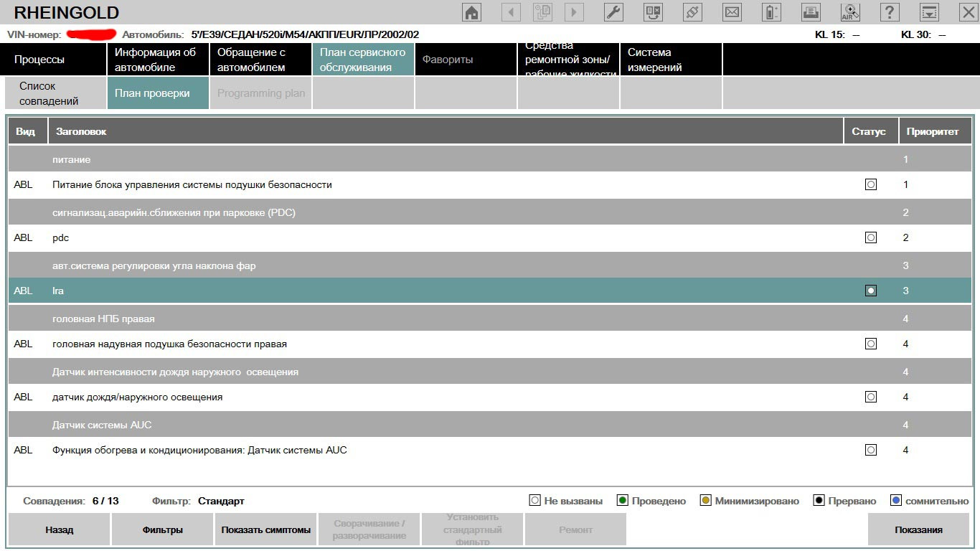Click the yellow Минимизировано legend indicator

(705, 501)
